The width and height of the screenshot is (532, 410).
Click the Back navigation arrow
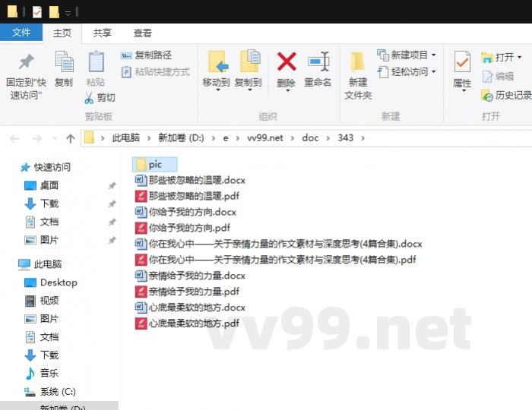[x=14, y=138]
